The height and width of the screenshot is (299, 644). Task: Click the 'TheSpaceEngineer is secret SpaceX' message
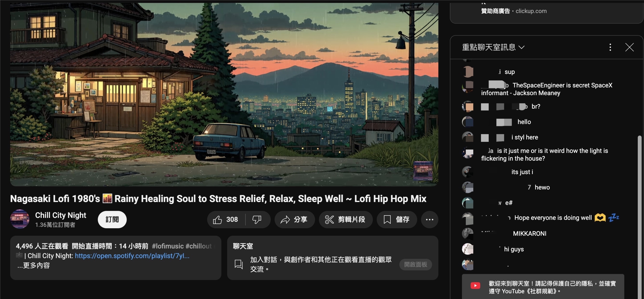[x=546, y=89]
